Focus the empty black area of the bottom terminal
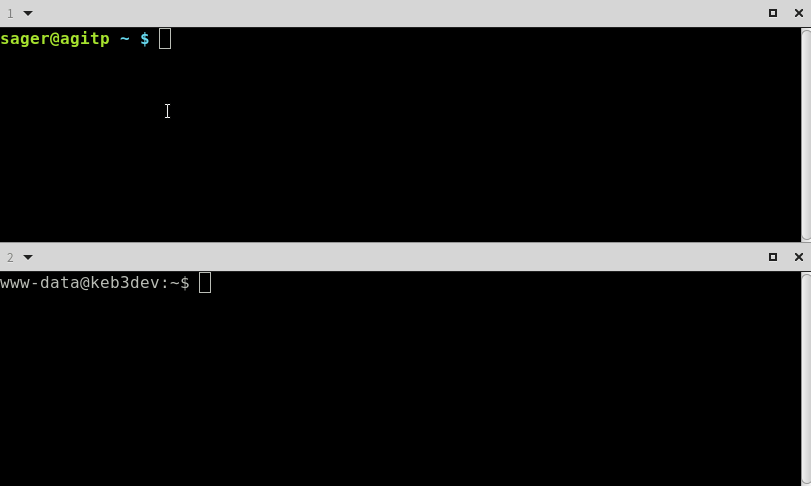 coord(401,388)
